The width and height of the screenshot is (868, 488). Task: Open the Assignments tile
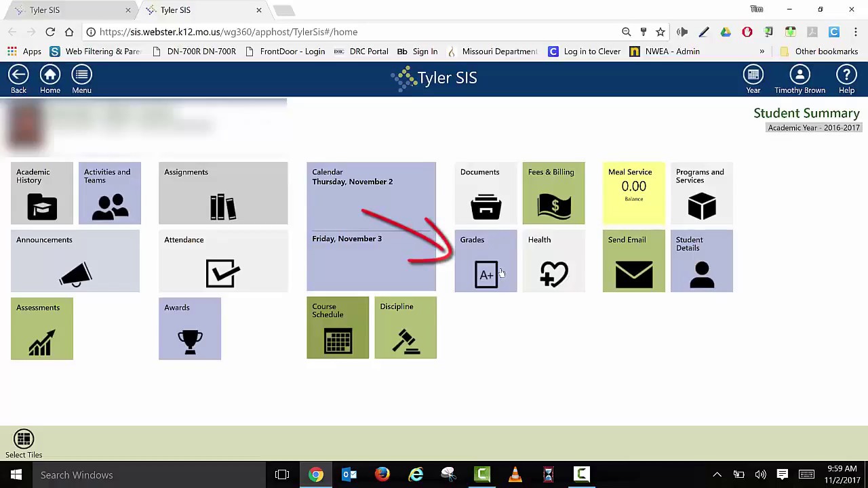point(223,193)
